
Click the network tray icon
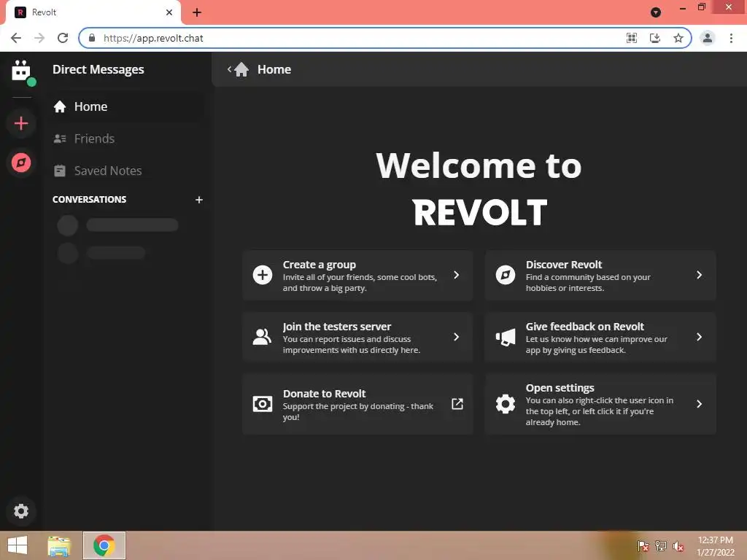pyautogui.click(x=661, y=545)
